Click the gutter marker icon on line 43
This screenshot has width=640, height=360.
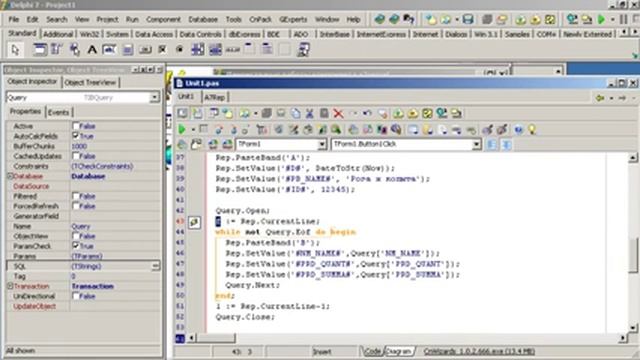(194, 222)
